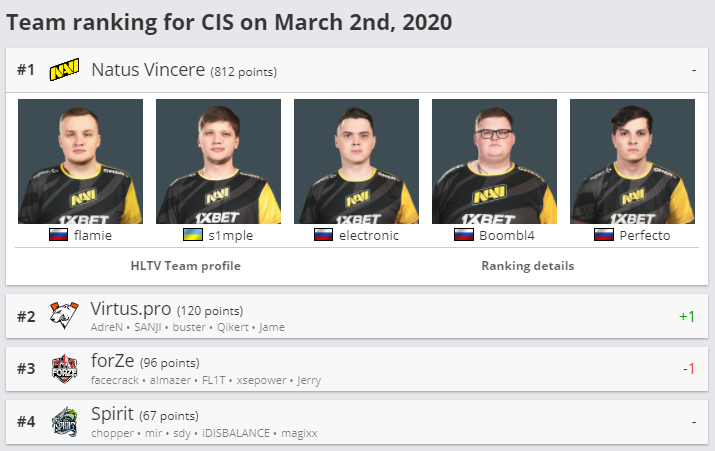Select the Perfecto player name
This screenshot has width=715, height=451.
[x=645, y=235]
